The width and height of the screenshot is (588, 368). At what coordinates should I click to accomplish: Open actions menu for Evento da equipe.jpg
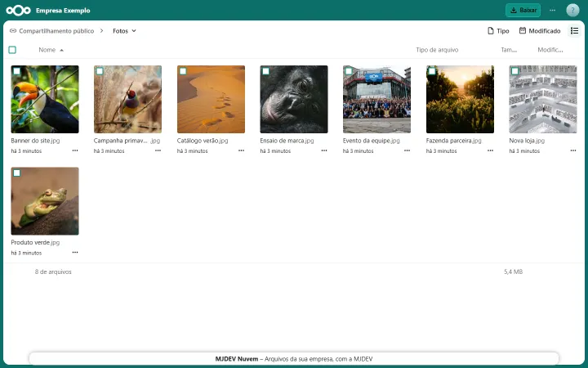pos(407,150)
